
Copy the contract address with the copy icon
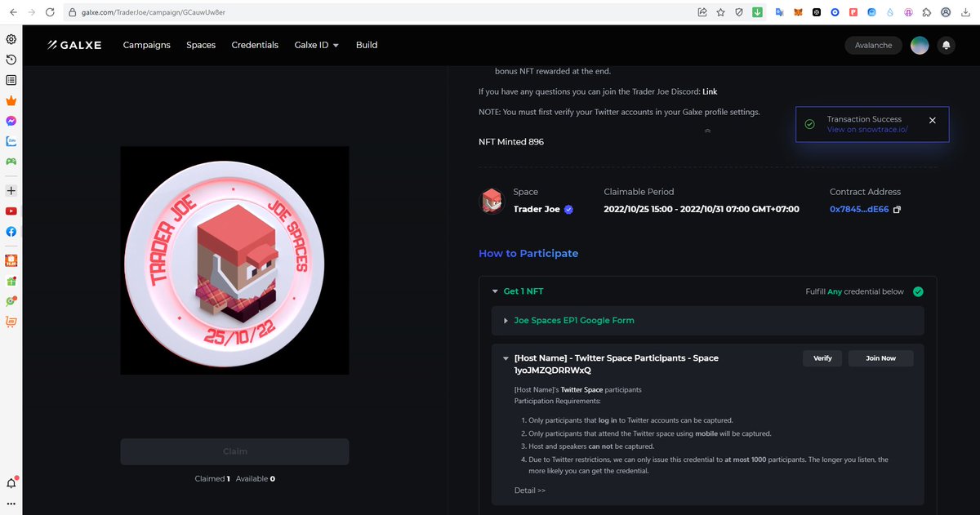(x=897, y=210)
